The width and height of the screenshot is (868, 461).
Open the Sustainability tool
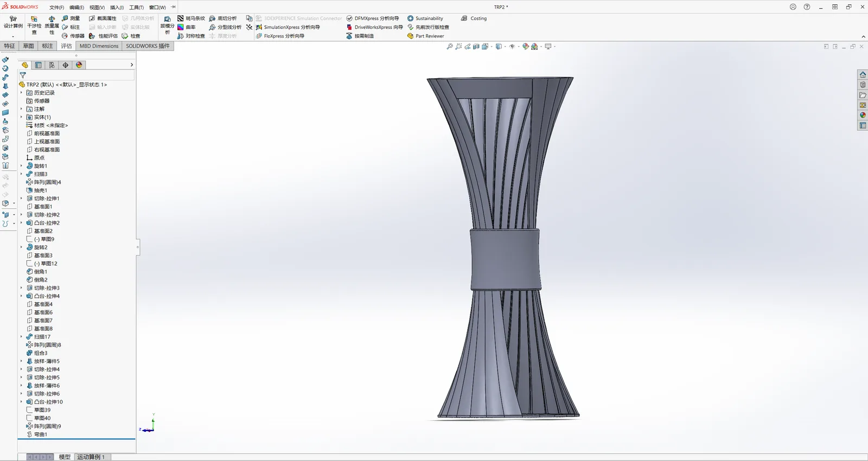pyautogui.click(x=425, y=18)
